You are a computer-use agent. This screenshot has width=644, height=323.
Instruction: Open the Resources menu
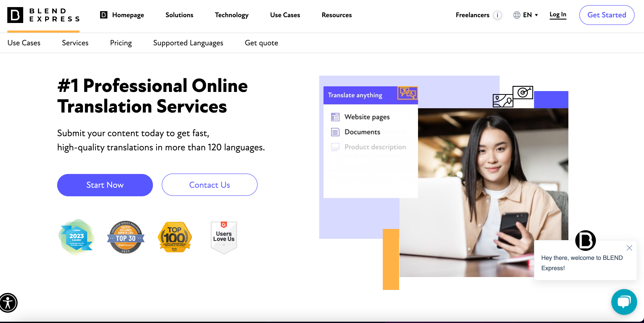337,15
